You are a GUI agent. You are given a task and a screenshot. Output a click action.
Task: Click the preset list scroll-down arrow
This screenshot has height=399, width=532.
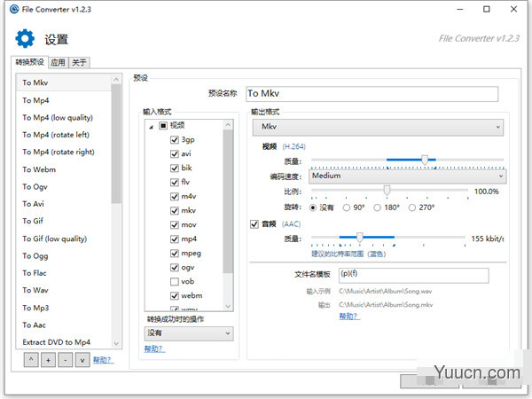click(x=116, y=343)
